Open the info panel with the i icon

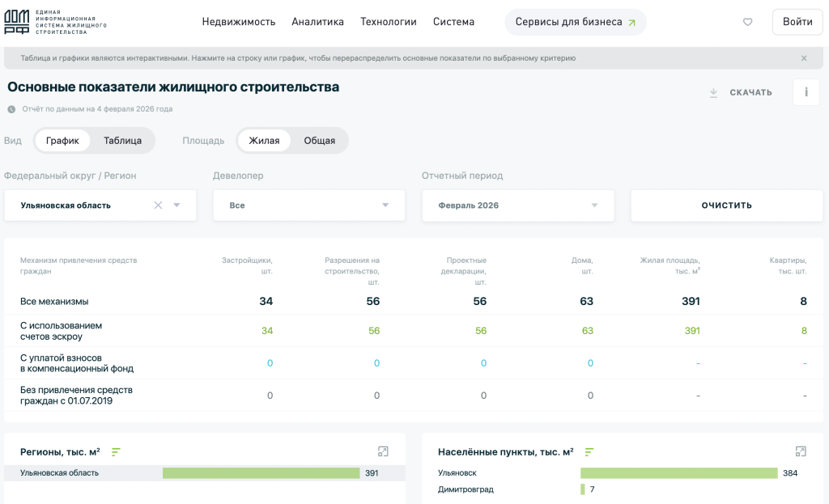[x=806, y=92]
